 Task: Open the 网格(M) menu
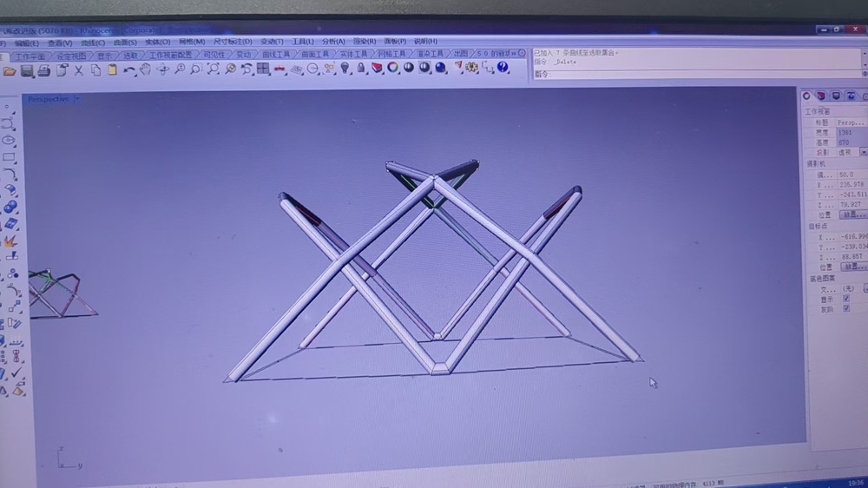point(192,42)
